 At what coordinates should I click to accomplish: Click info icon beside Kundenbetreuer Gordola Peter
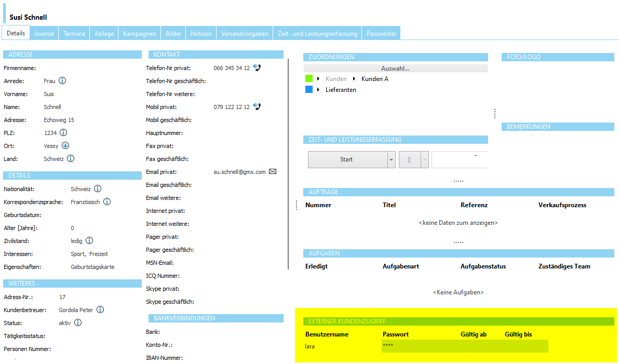pyautogui.click(x=100, y=310)
